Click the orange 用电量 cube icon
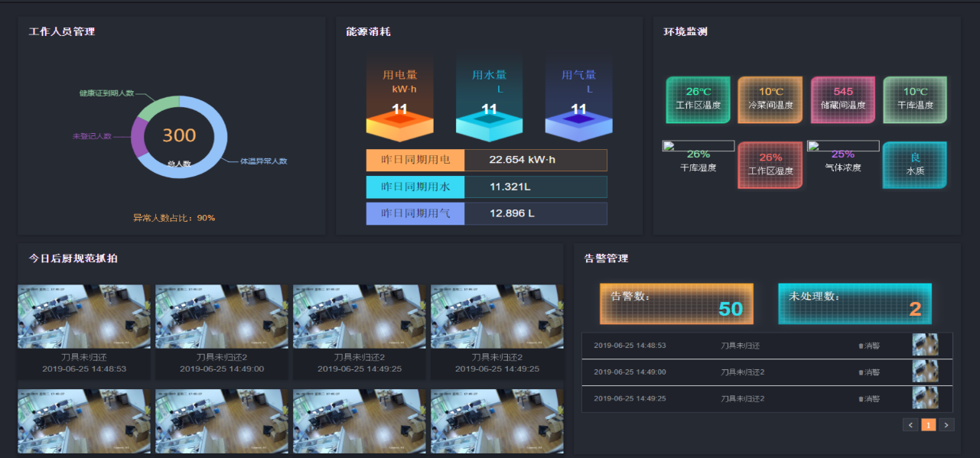Image resolution: width=980 pixels, height=458 pixels. [x=399, y=122]
